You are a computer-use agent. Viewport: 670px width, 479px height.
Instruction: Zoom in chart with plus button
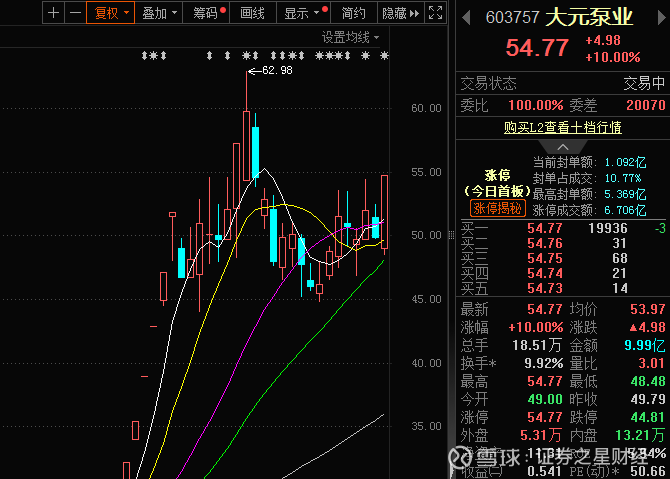53,13
